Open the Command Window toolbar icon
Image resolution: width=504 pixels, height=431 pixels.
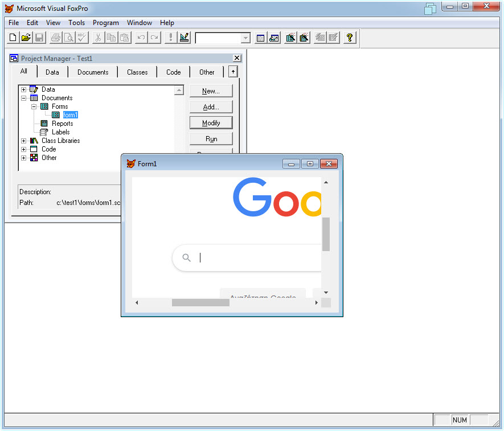pos(261,38)
